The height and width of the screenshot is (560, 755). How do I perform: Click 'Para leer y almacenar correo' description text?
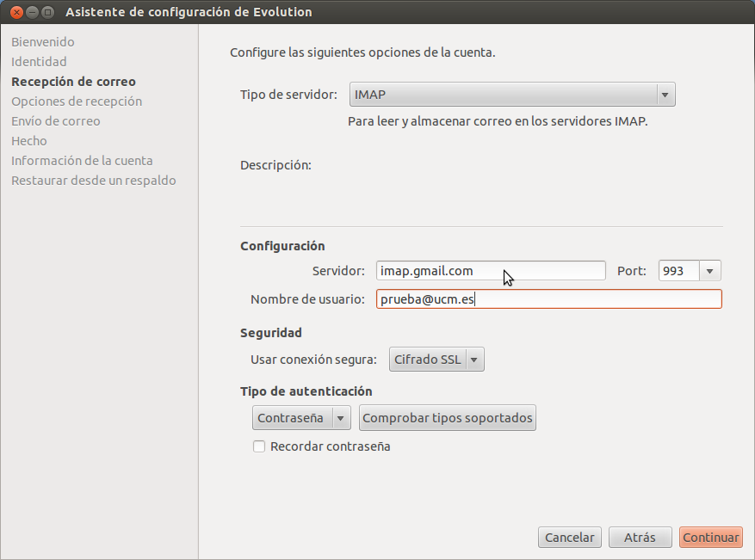tap(498, 120)
